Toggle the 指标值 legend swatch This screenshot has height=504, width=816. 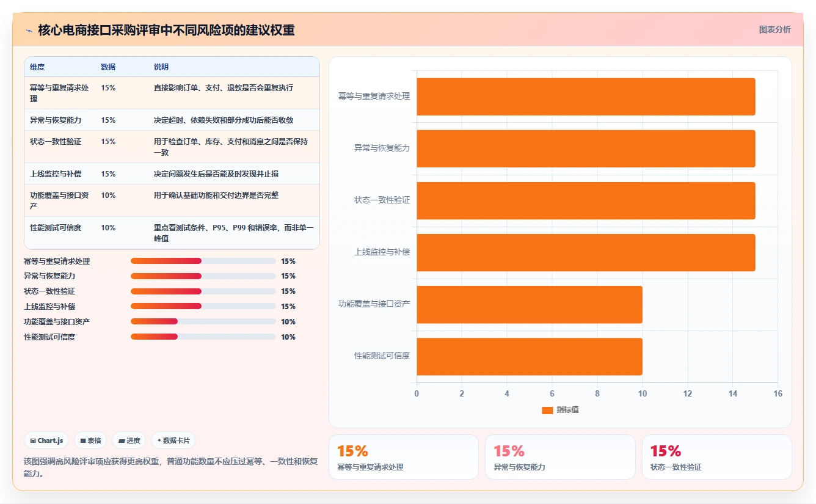pyautogui.click(x=547, y=410)
